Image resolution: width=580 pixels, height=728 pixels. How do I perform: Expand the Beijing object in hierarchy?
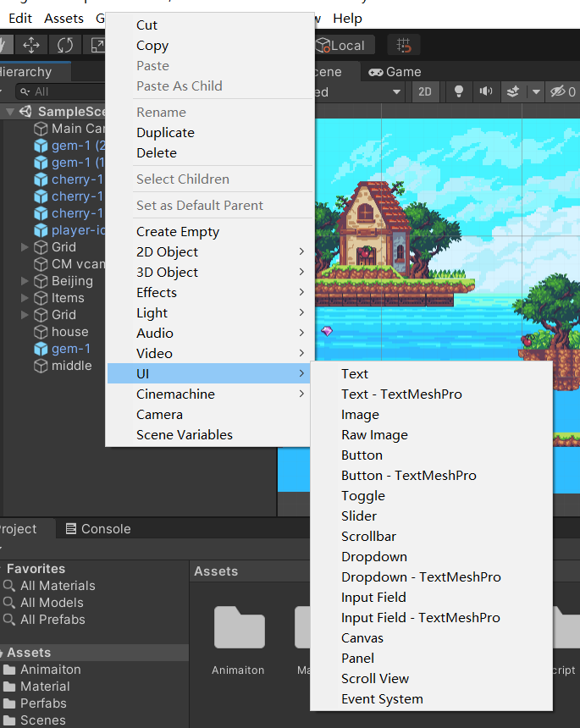pyautogui.click(x=25, y=281)
